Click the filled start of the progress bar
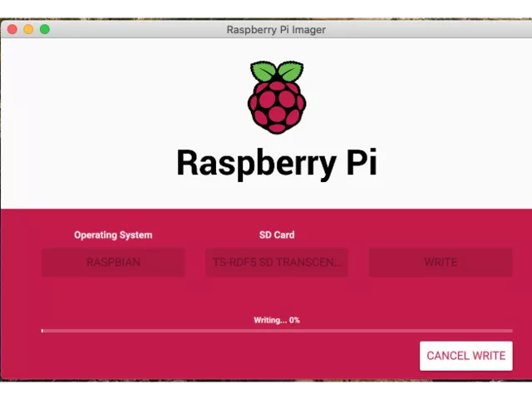The height and width of the screenshot is (399, 532). [42, 331]
